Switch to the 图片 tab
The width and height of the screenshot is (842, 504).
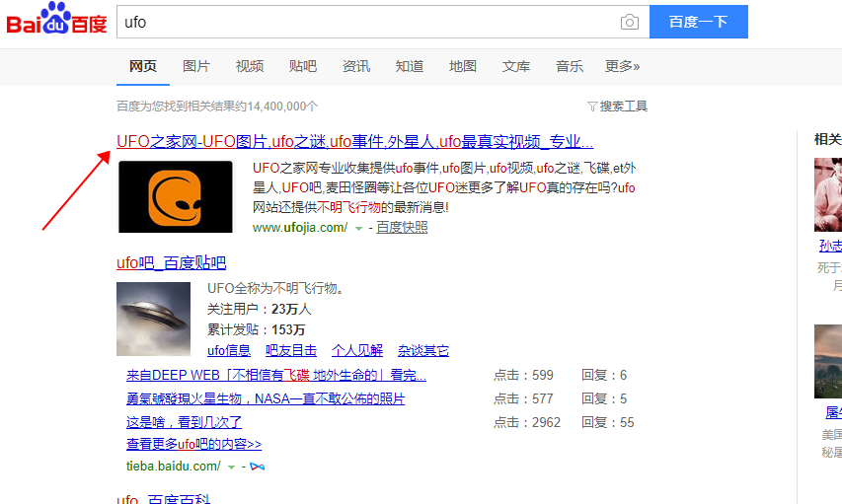pos(196,66)
